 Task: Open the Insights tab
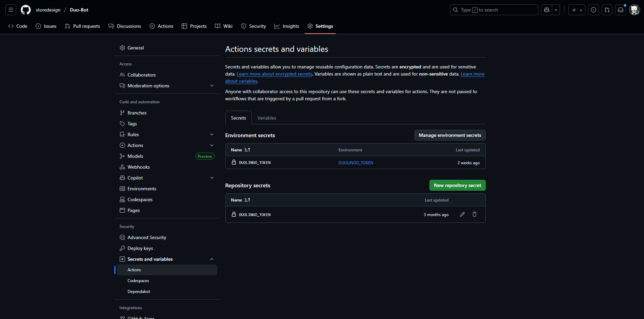287,26
